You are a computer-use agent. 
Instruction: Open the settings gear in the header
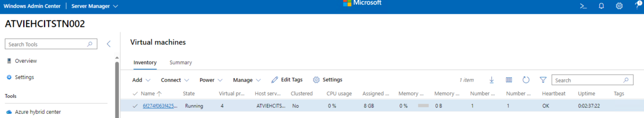[x=619, y=6]
